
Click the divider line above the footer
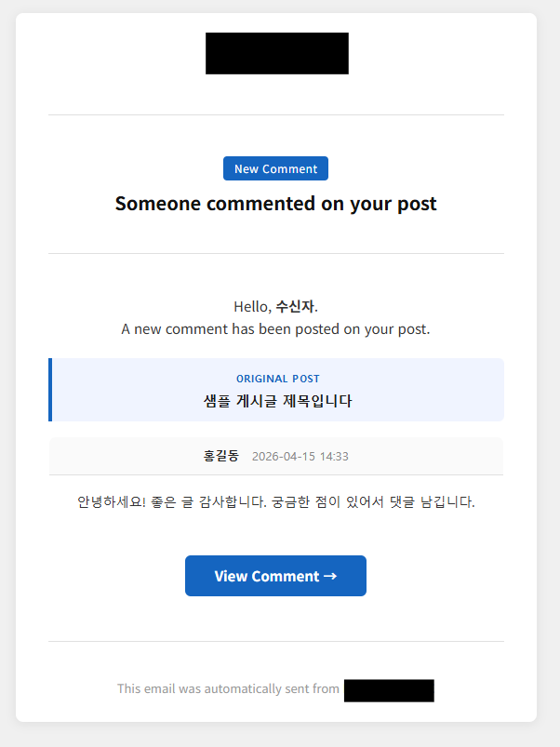(x=275, y=641)
